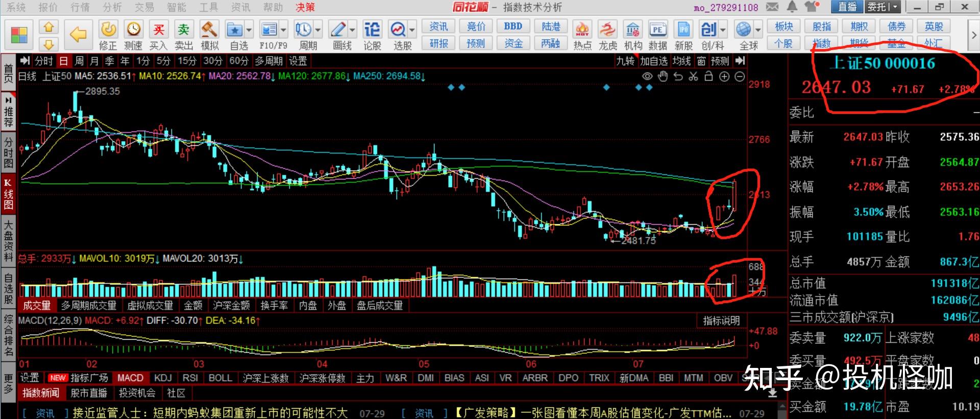This screenshot has height=419, width=980.
Task: Switch chart period to 周
Action: pos(79,61)
